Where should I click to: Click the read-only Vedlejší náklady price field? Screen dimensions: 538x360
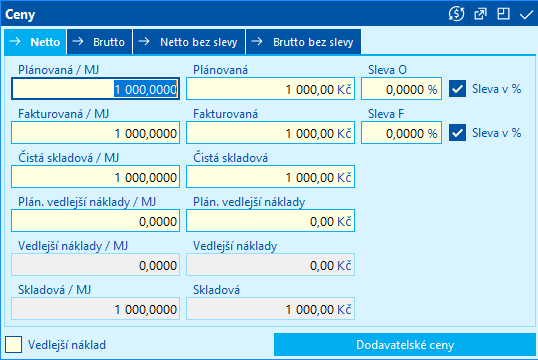click(x=270, y=265)
